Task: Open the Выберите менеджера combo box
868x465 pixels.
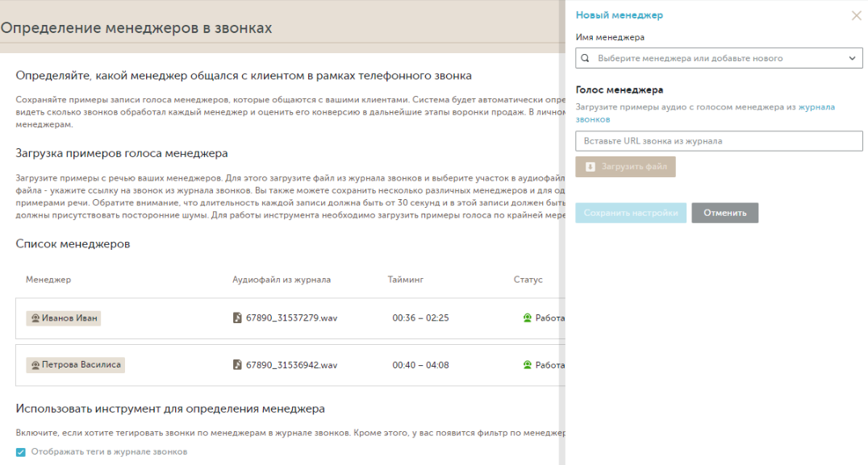Action: pos(718,59)
